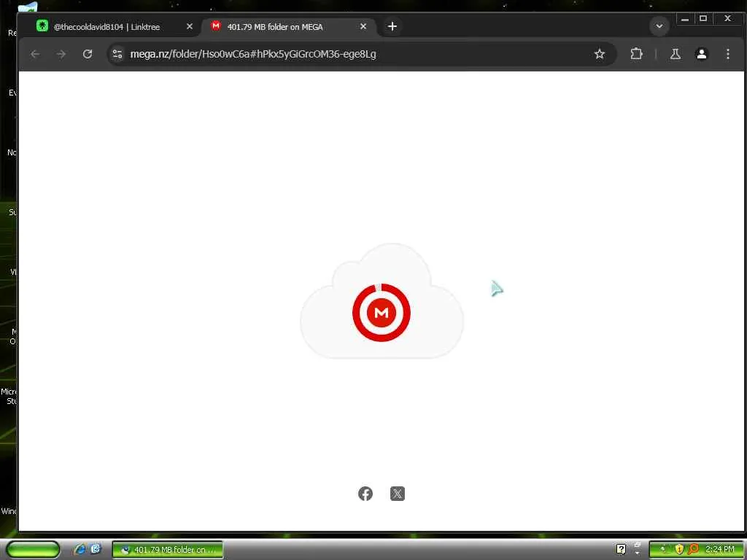Launch Internet Explorer from quick launch
This screenshot has width=747, height=560.
(80, 550)
